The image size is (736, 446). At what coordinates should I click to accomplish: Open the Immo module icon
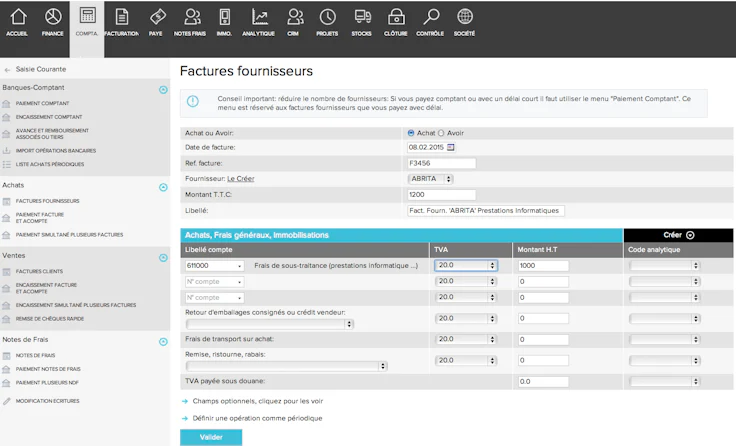click(224, 17)
